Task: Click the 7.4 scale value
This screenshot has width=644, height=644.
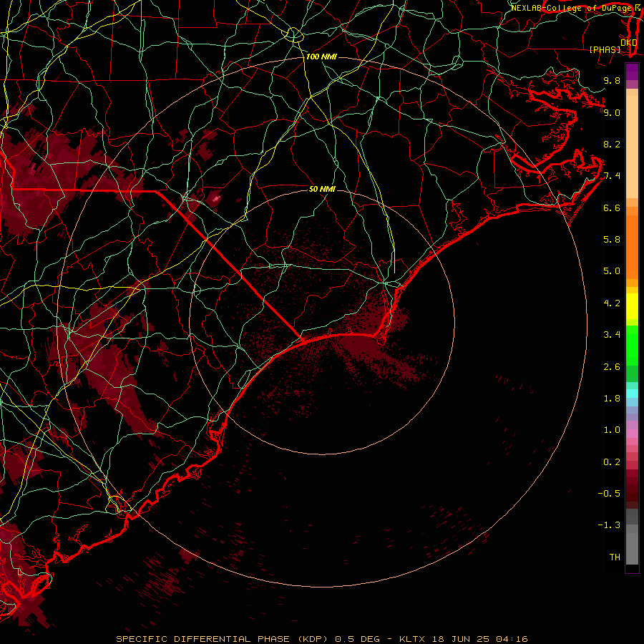Action: click(x=612, y=176)
